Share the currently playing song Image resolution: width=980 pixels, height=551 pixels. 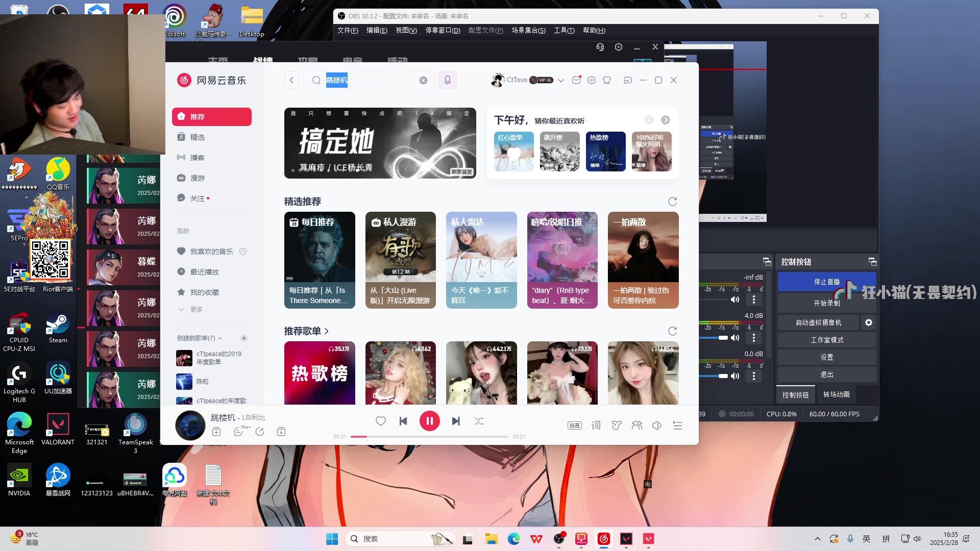[x=260, y=432]
